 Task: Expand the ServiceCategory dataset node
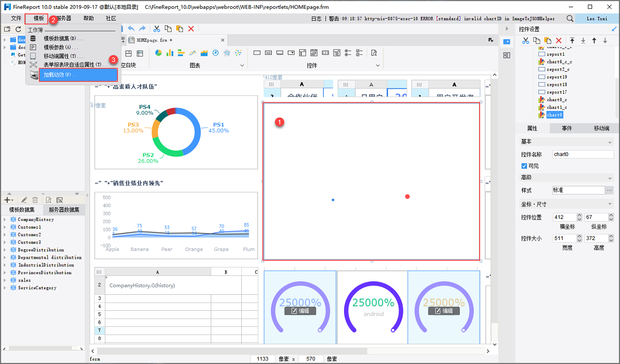tap(5, 288)
